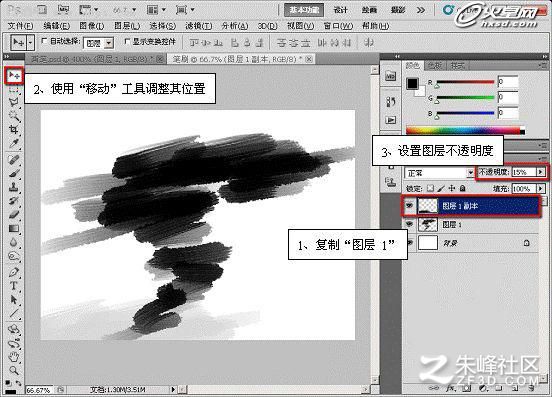Screen dimensions: 552x397
Task: Click on the R red color slider
Action: [x=465, y=82]
